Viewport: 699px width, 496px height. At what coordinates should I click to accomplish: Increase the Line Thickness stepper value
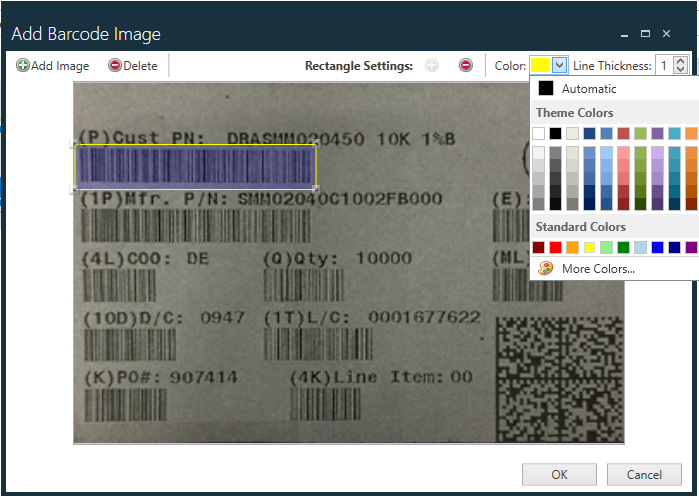click(681, 61)
